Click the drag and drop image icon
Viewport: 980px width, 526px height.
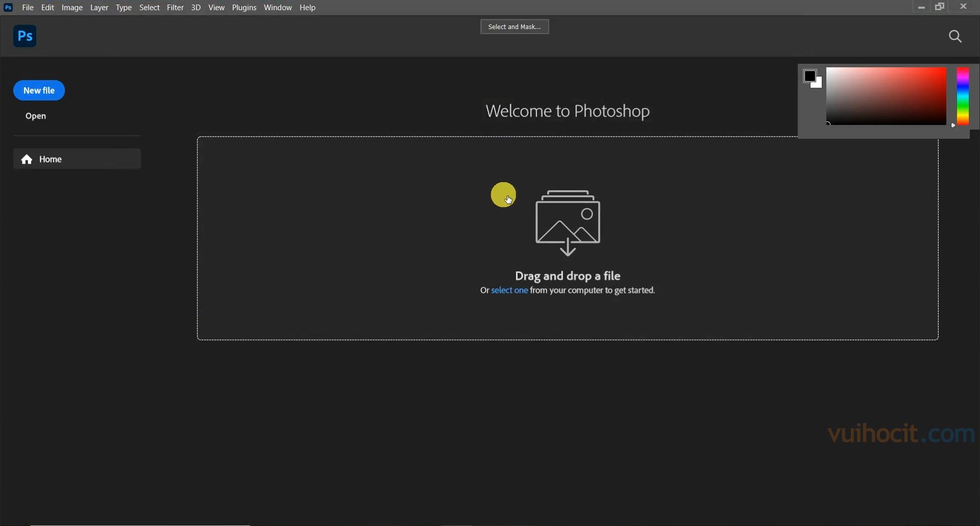568,223
